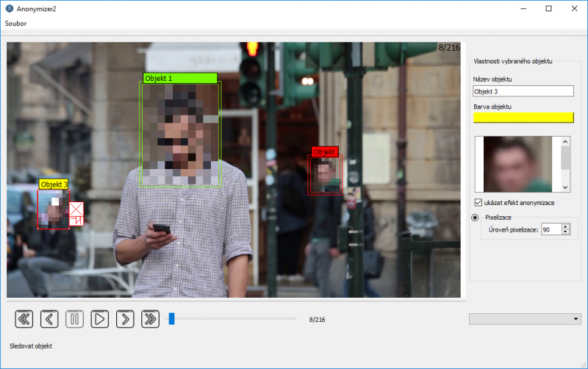
Task: Click the 'Název objektu' text field
Action: [523, 91]
